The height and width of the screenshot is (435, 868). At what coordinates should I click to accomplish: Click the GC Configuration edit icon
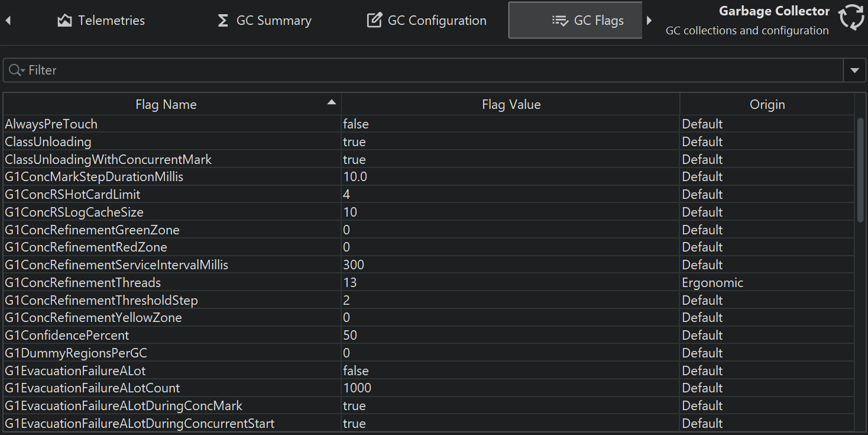(x=374, y=21)
